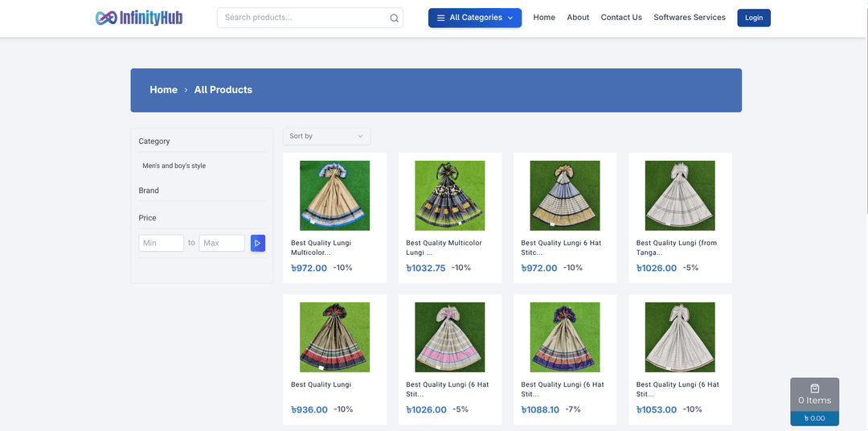Open the shopping cart bag icon
Viewport: 868px width, 431px height.
pyautogui.click(x=814, y=388)
